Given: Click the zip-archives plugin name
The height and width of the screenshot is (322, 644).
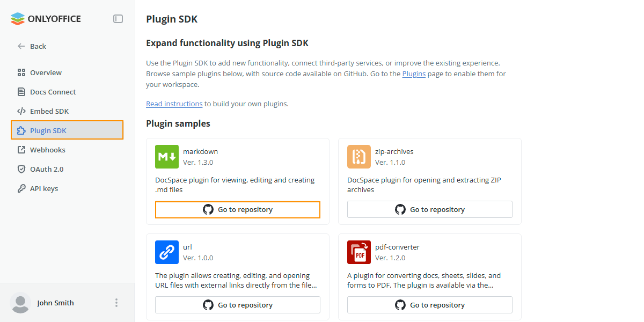Looking at the screenshot, I should pyautogui.click(x=394, y=151).
